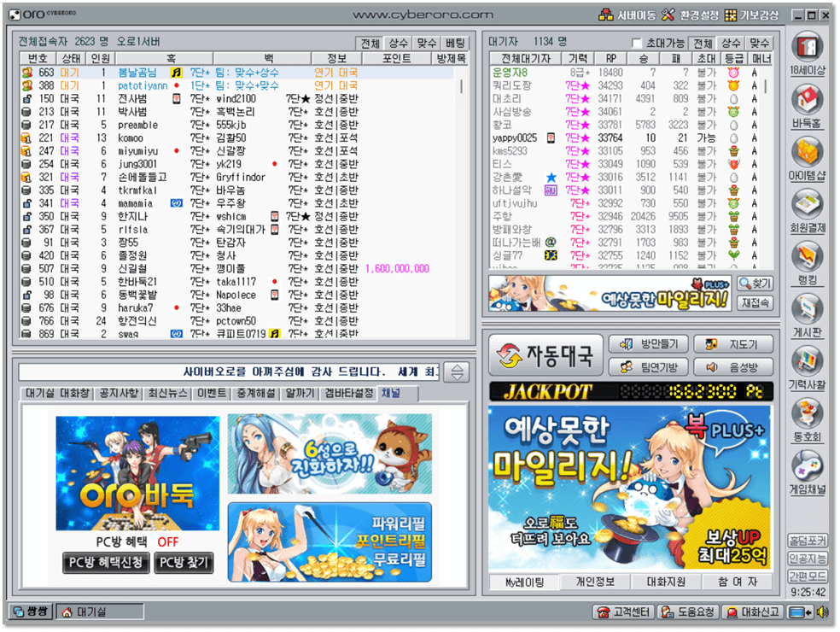This screenshot has height=632, width=840.
Task: Click the 서버이동 server move icon
Action: coord(606,15)
